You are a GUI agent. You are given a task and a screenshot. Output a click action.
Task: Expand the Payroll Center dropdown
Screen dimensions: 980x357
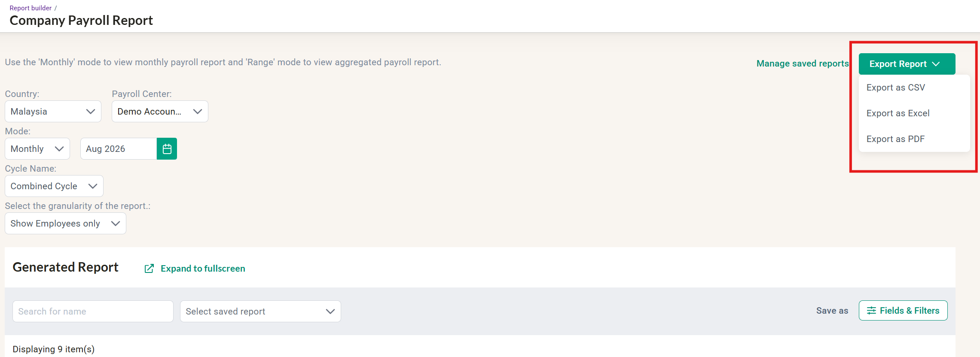(x=160, y=112)
